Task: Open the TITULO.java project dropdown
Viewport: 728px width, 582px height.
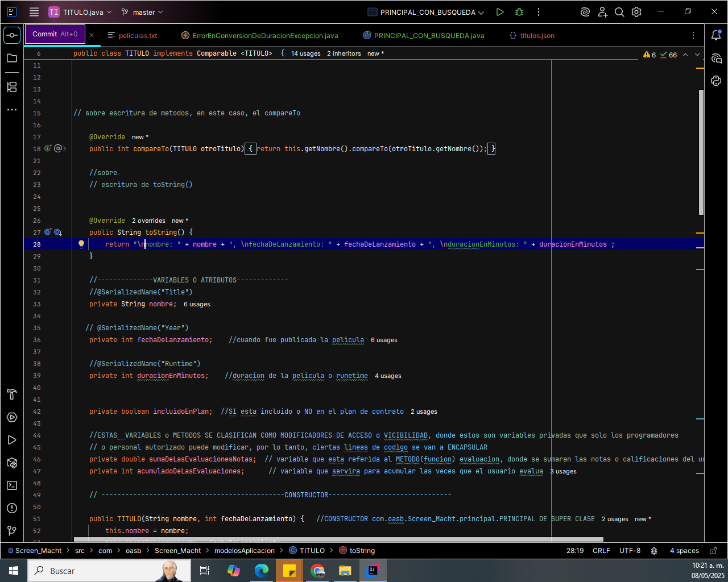Action: pos(80,12)
